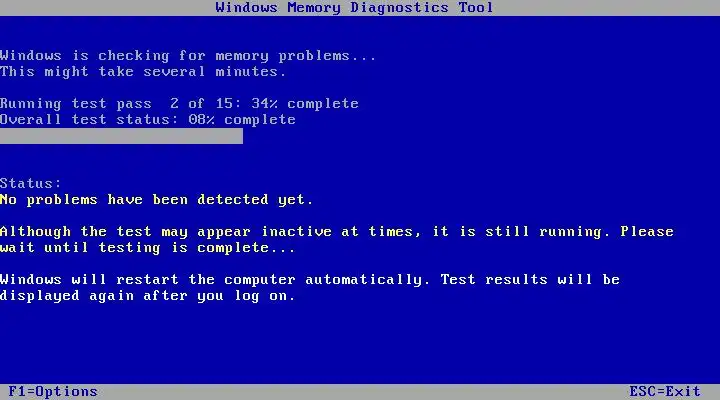The image size is (720, 400).
Task: Click the 'Although the test may appear inactive' line
Action: pyautogui.click(x=337, y=232)
